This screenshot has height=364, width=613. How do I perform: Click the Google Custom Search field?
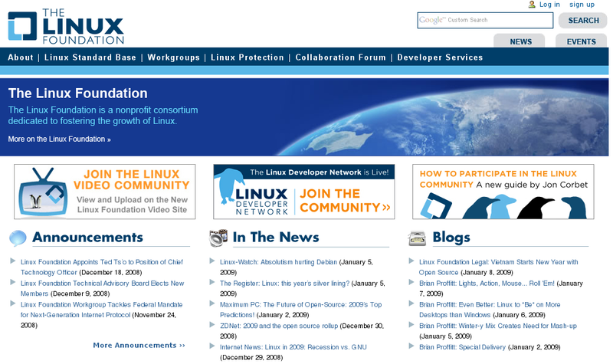tap(485, 21)
